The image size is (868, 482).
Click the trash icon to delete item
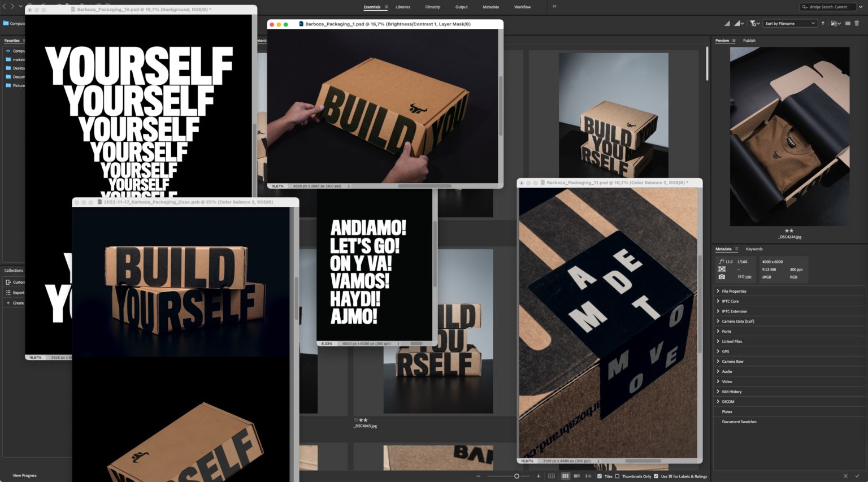pyautogui.click(x=857, y=23)
